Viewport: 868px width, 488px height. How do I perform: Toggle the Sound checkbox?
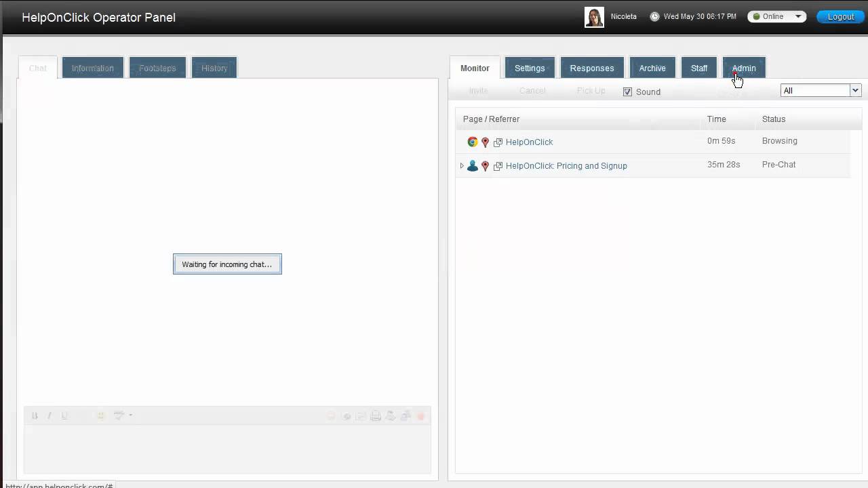[627, 91]
